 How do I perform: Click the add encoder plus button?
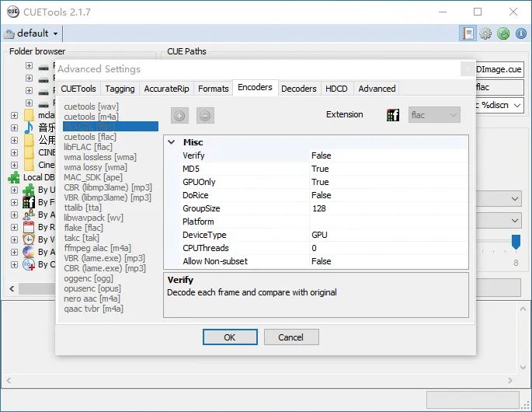click(x=179, y=116)
